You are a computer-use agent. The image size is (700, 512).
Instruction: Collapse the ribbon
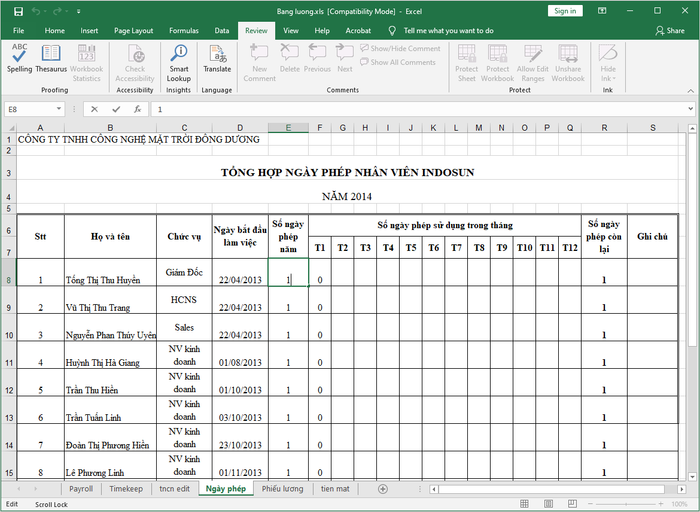point(691,91)
